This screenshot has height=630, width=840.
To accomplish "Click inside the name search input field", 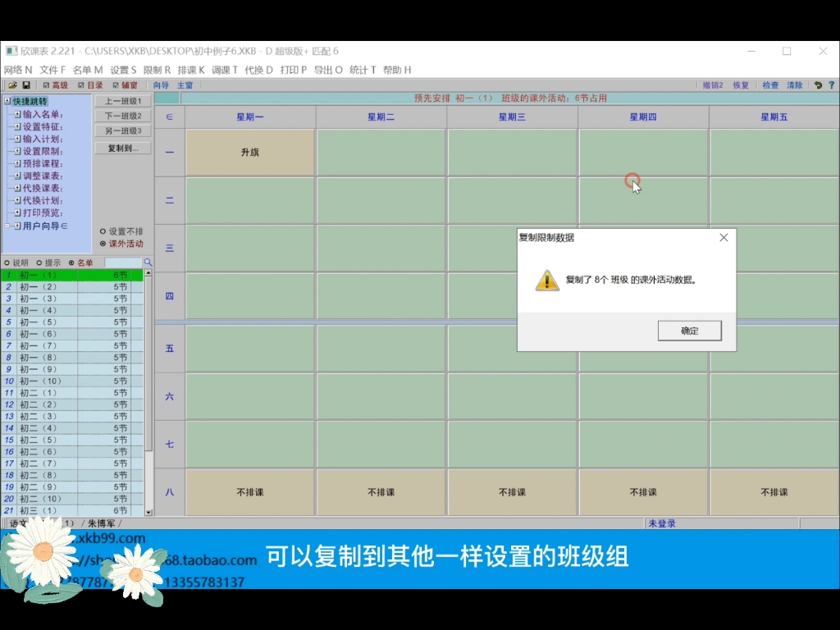I will point(123,262).
